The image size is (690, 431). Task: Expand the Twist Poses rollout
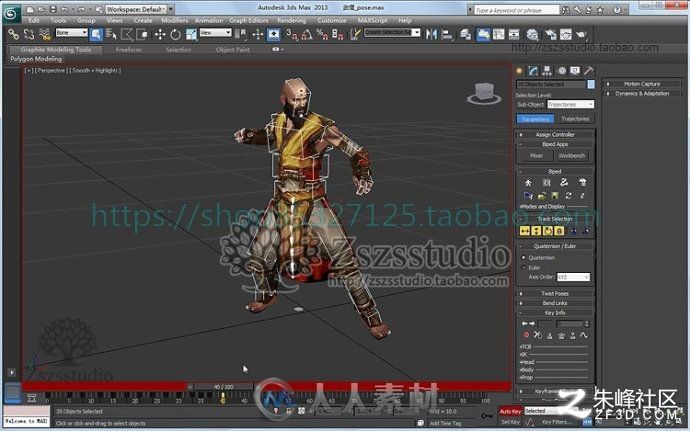[555, 293]
